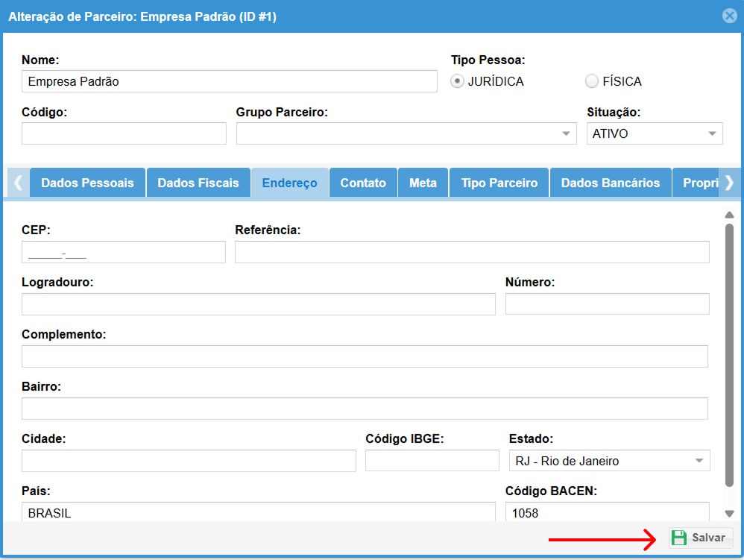Open the Grupo Parceiro dropdown
Image resolution: width=744 pixels, height=560 pixels.
click(406, 133)
